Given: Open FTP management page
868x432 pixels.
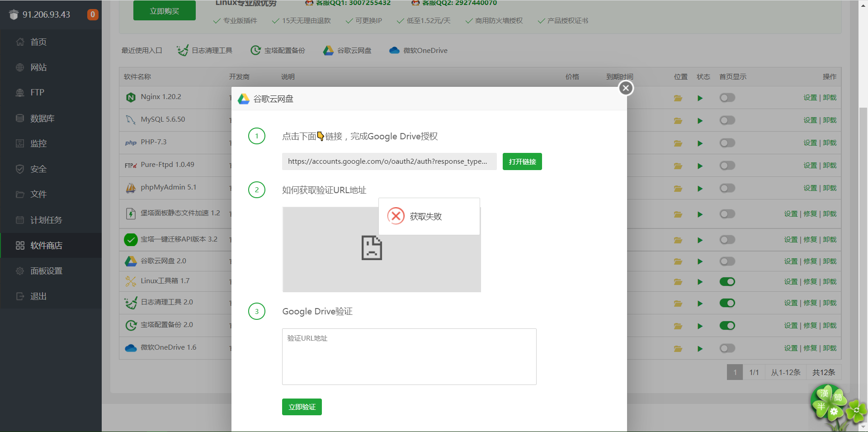Looking at the screenshot, I should 37,92.
